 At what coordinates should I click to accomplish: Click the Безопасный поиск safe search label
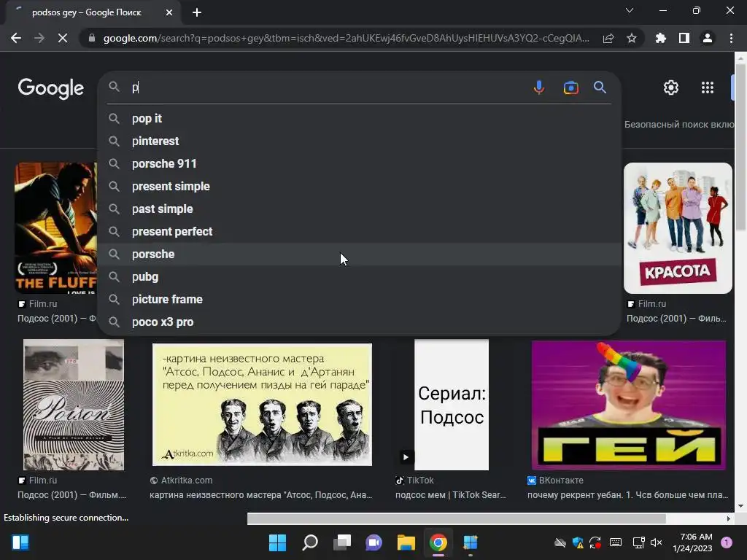(679, 124)
